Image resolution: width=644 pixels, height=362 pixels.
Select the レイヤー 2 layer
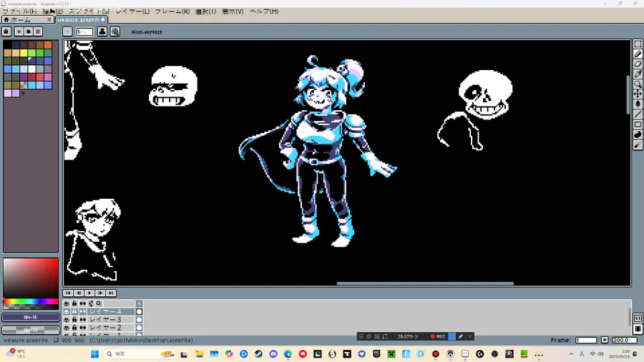(x=111, y=328)
